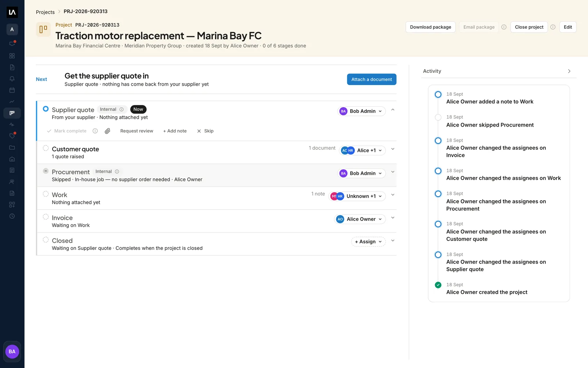Open the Bob Admin assignee dropdown on Supplier quote

362,111
